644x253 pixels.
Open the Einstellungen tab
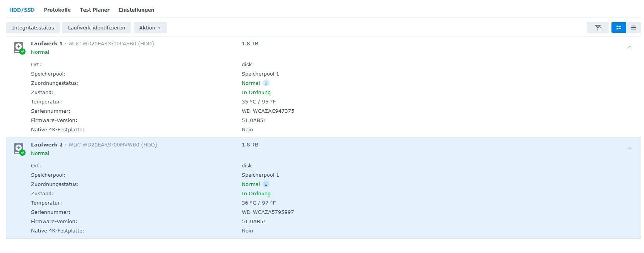click(136, 10)
